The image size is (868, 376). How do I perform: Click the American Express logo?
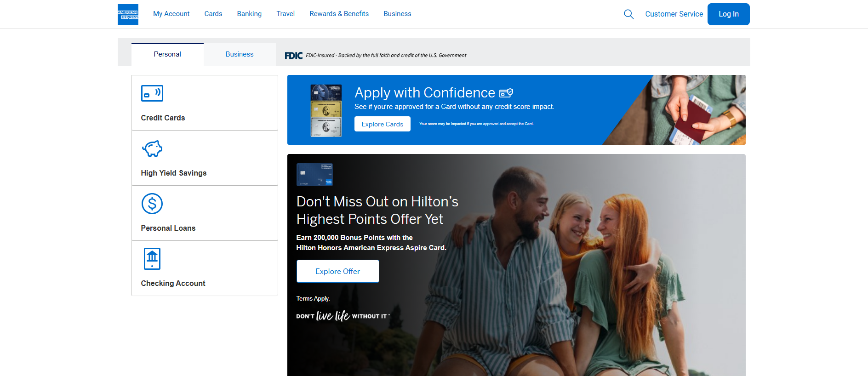pos(128,14)
